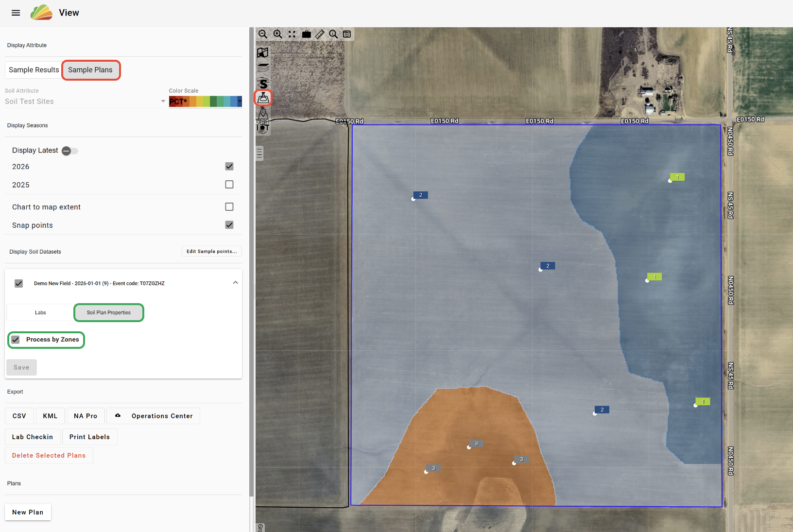Toggle the Display Latest switch
Viewport: 793px width, 532px height.
pyautogui.click(x=70, y=151)
